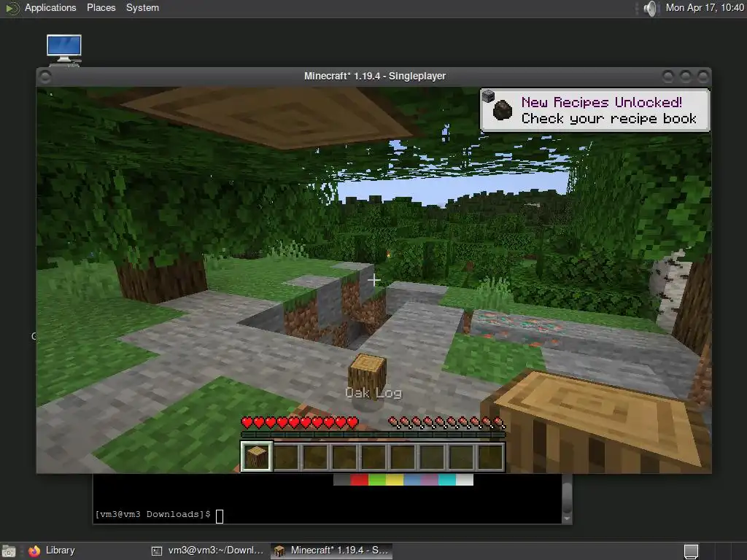Select the first hotbar slot with Oak Log
This screenshot has height=560, width=747.
[x=256, y=456]
